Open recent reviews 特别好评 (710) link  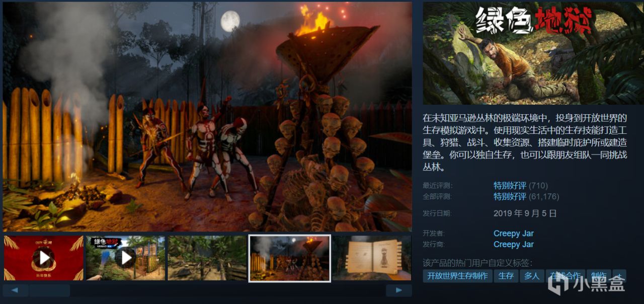(521, 185)
